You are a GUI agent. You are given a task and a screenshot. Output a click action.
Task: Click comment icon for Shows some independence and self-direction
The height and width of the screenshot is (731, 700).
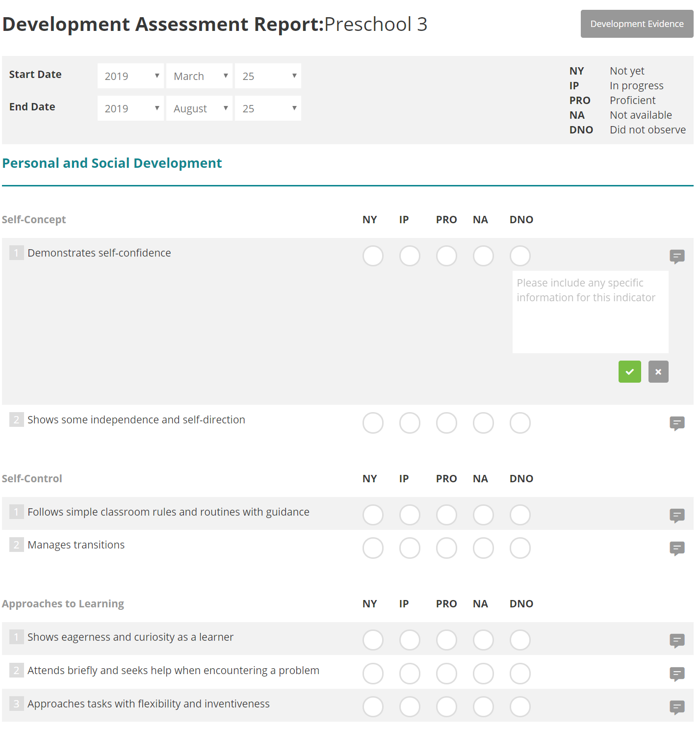click(677, 423)
